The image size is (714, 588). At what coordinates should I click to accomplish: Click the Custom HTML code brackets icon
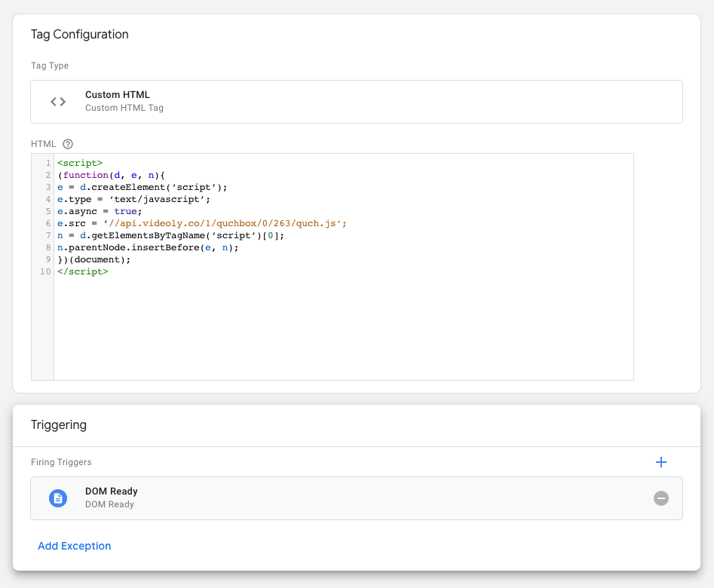pyautogui.click(x=58, y=100)
